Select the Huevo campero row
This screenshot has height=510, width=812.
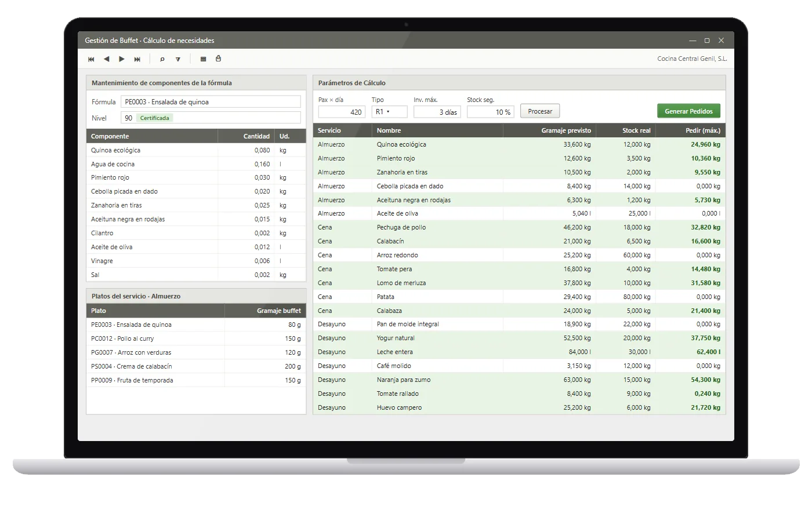point(519,407)
